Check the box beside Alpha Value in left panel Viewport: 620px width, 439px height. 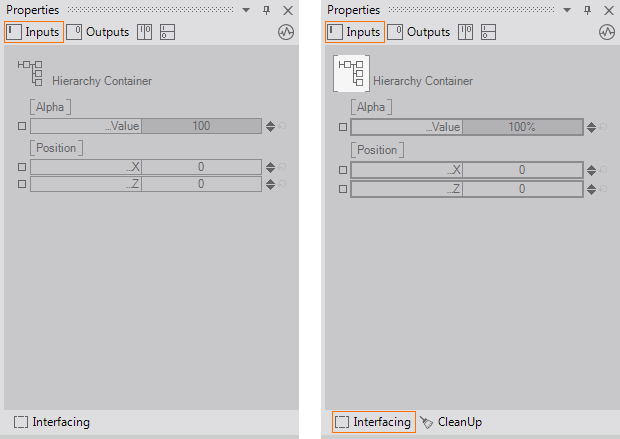pos(22,127)
